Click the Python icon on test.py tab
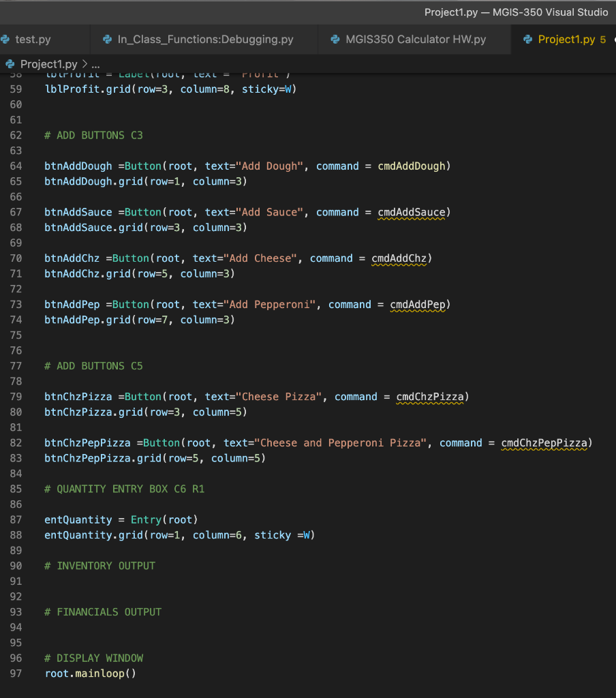The image size is (616, 698). [x=4, y=40]
